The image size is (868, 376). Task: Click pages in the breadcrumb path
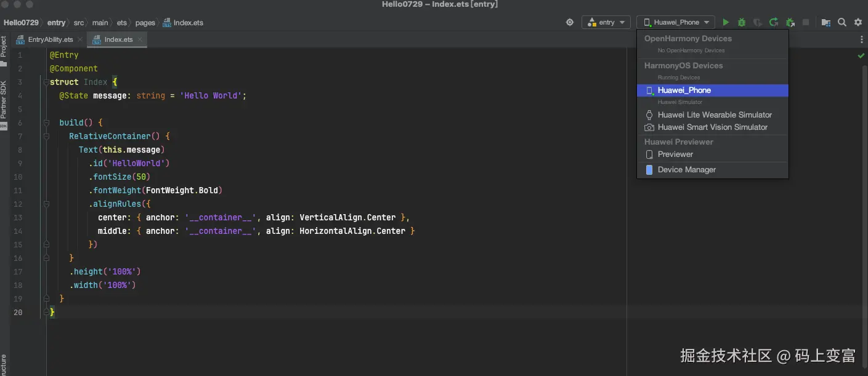(145, 23)
